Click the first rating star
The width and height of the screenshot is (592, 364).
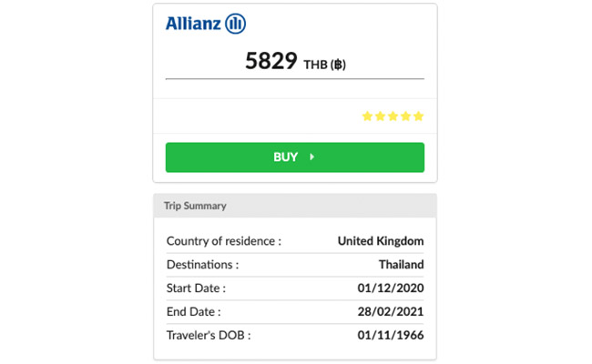point(367,116)
